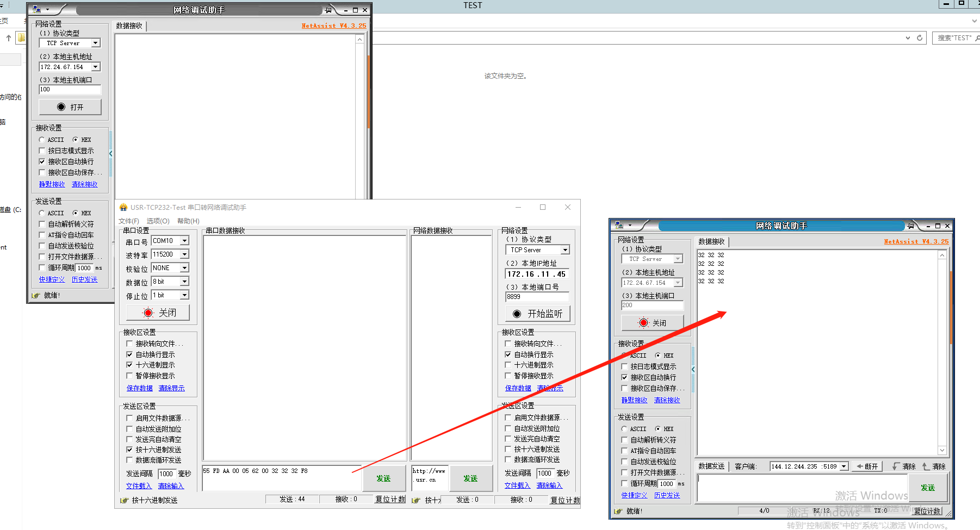Click receive area scrollbar down arrow in right NetAssist

click(942, 450)
